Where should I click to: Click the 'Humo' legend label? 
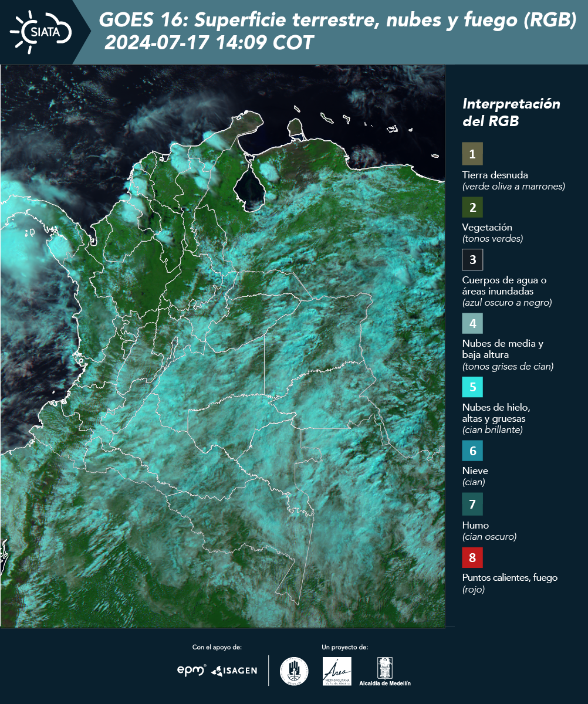[x=475, y=525]
